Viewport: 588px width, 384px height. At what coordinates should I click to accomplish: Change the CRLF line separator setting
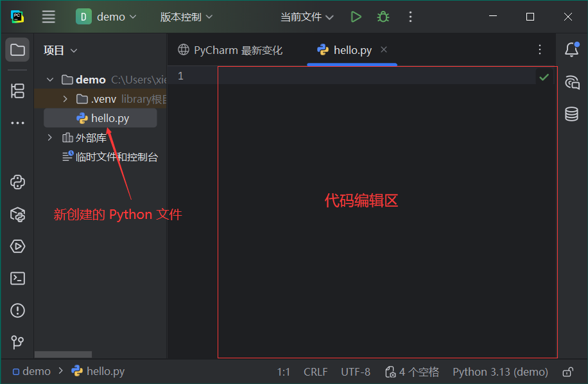click(x=315, y=372)
